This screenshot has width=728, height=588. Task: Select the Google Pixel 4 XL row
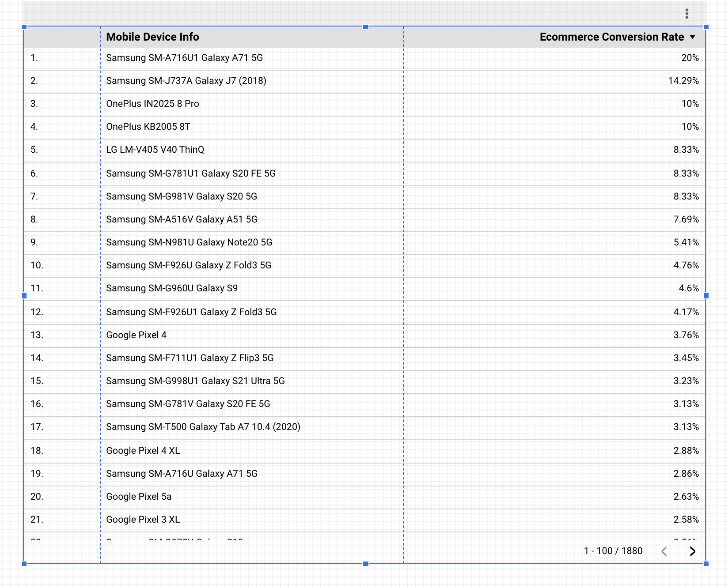(364, 451)
